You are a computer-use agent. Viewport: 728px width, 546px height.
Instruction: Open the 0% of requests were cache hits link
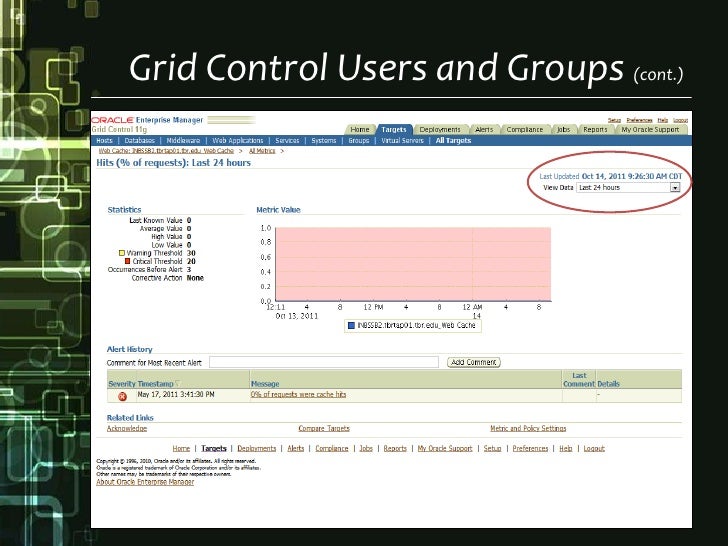click(299, 395)
